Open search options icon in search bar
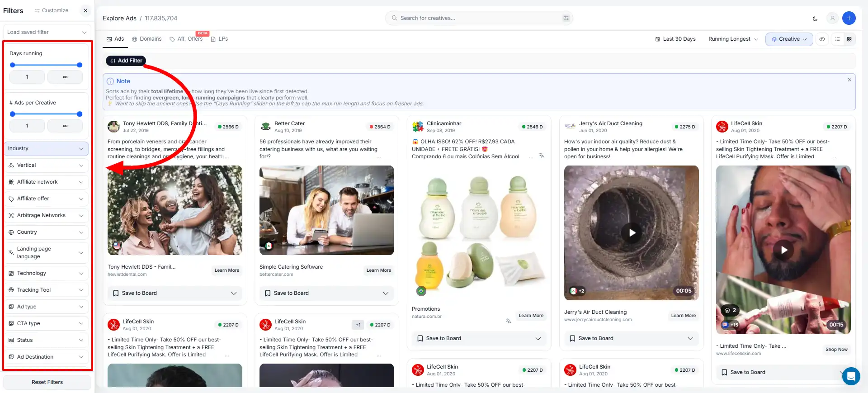This screenshot has height=393, width=868. (566, 18)
